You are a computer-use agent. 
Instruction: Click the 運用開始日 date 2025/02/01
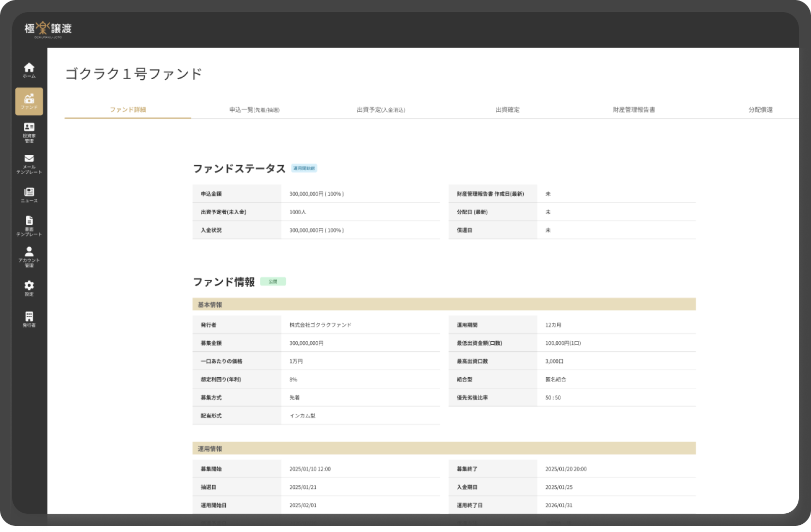303,506
